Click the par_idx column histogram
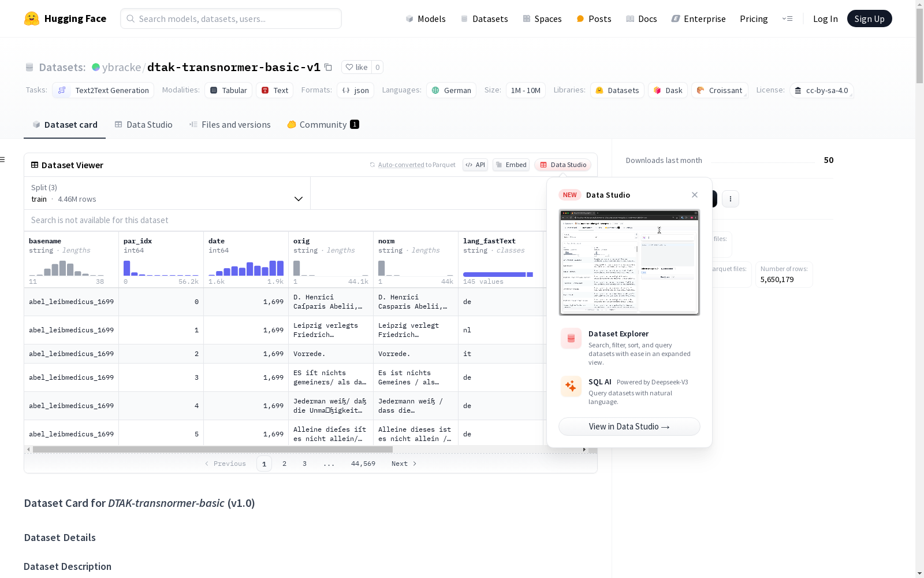Image resolution: width=924 pixels, height=578 pixels. (x=161, y=268)
